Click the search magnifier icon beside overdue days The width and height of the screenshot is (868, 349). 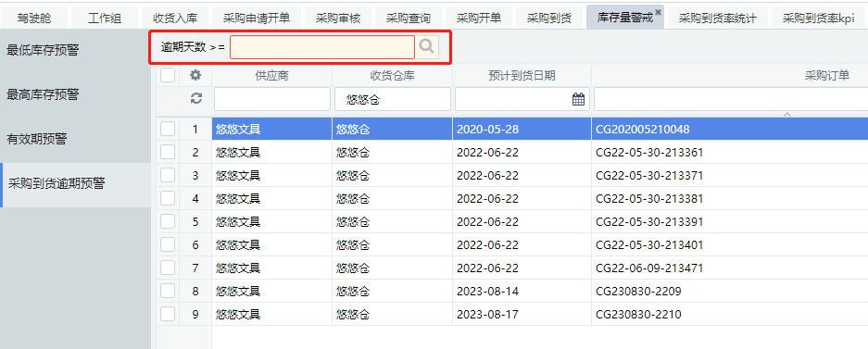427,47
